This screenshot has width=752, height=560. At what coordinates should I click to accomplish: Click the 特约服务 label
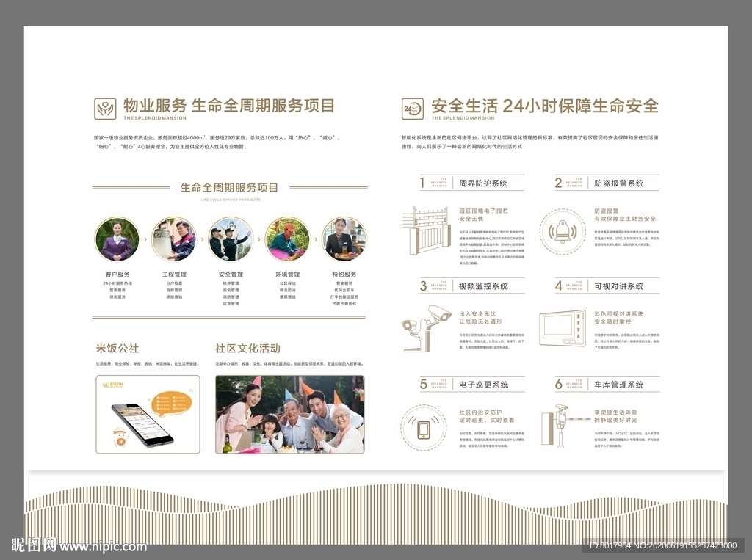click(x=344, y=274)
